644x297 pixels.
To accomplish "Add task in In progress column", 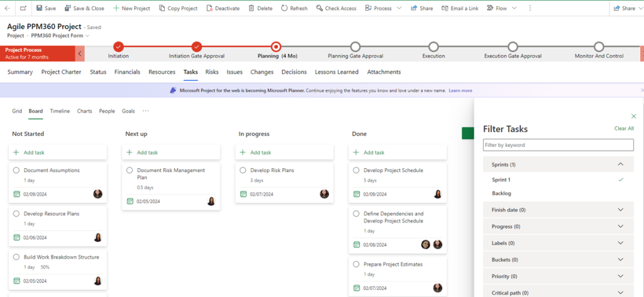I will pos(285,152).
